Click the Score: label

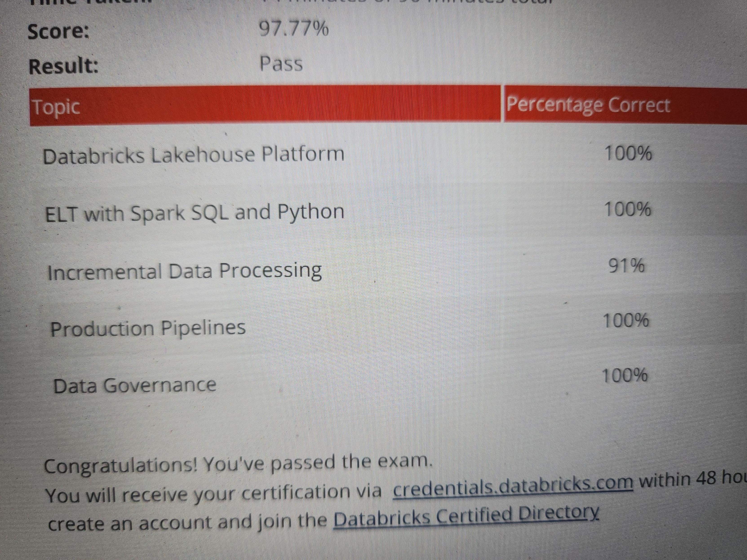tap(58, 31)
